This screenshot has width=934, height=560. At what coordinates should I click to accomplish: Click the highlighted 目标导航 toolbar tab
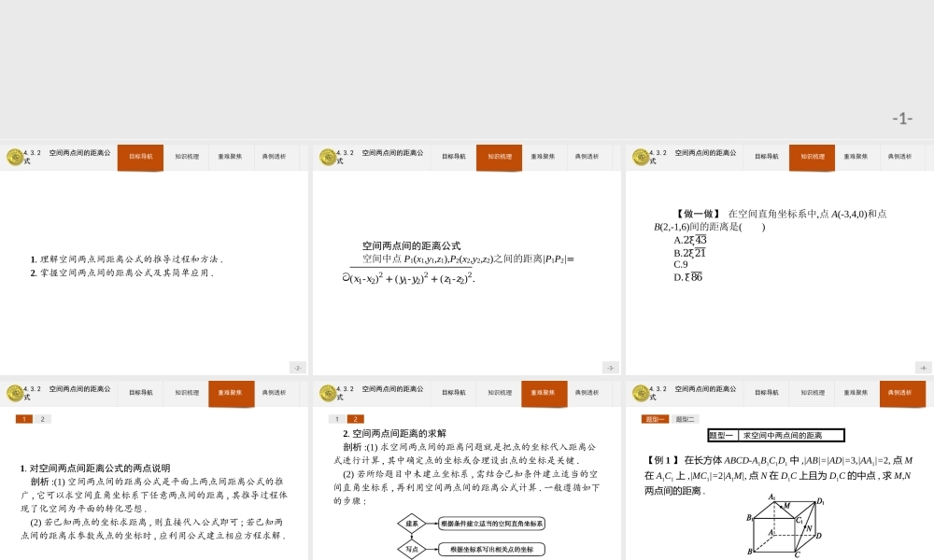139,157
